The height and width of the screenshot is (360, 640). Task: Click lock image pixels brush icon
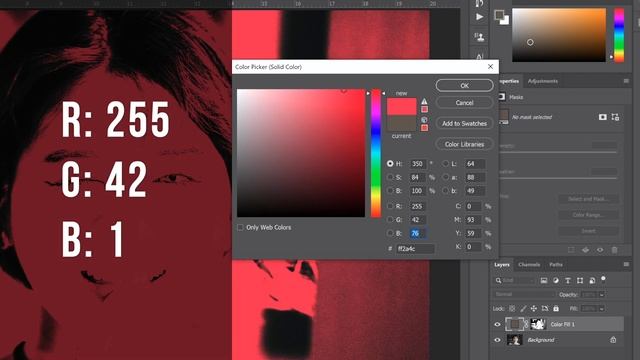click(523, 309)
